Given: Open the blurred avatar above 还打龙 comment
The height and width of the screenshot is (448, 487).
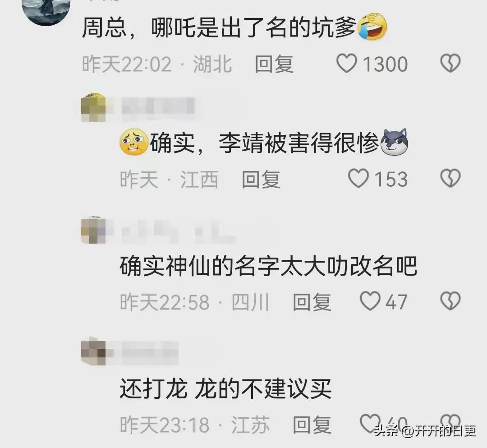Looking at the screenshot, I should [93, 352].
